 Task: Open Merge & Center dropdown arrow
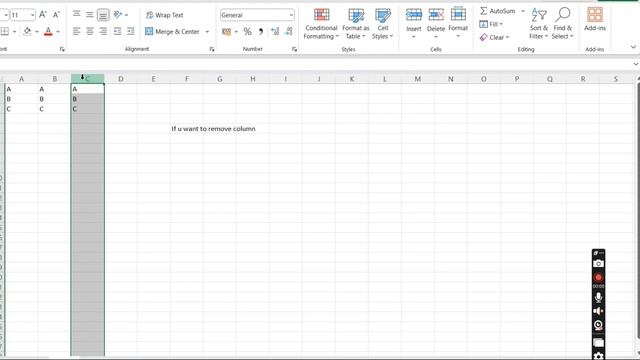tap(207, 31)
